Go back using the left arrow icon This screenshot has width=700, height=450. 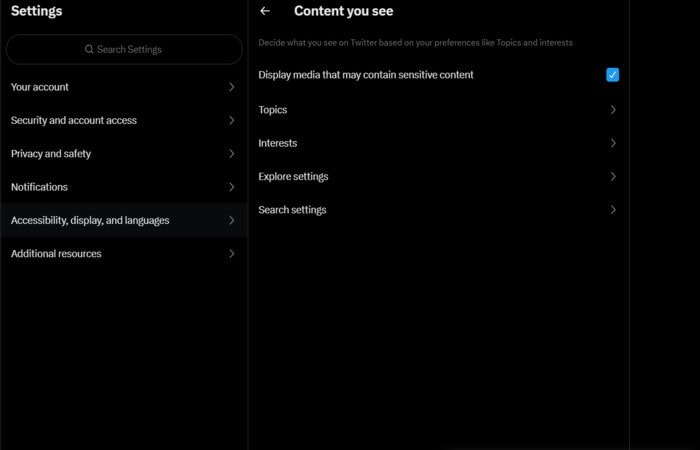tap(265, 11)
